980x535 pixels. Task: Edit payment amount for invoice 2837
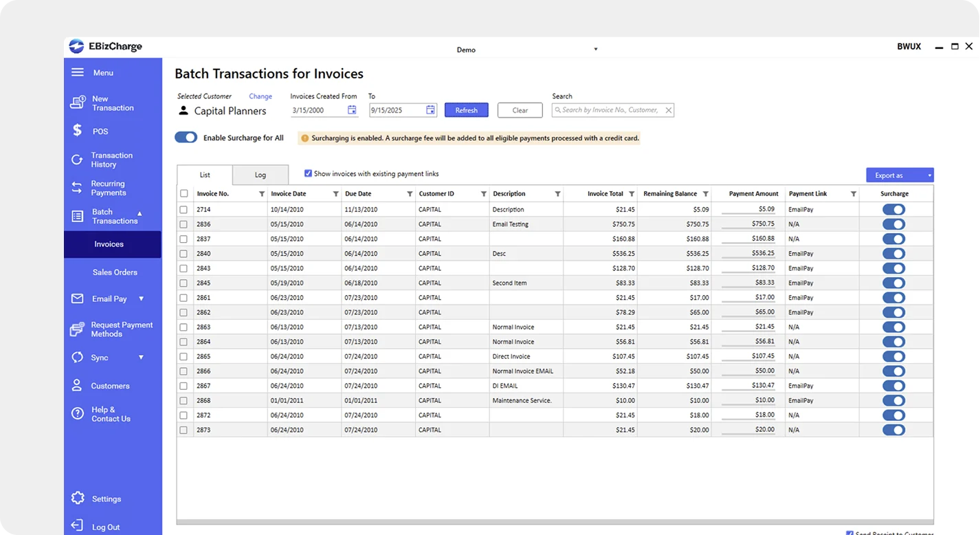[x=748, y=239]
